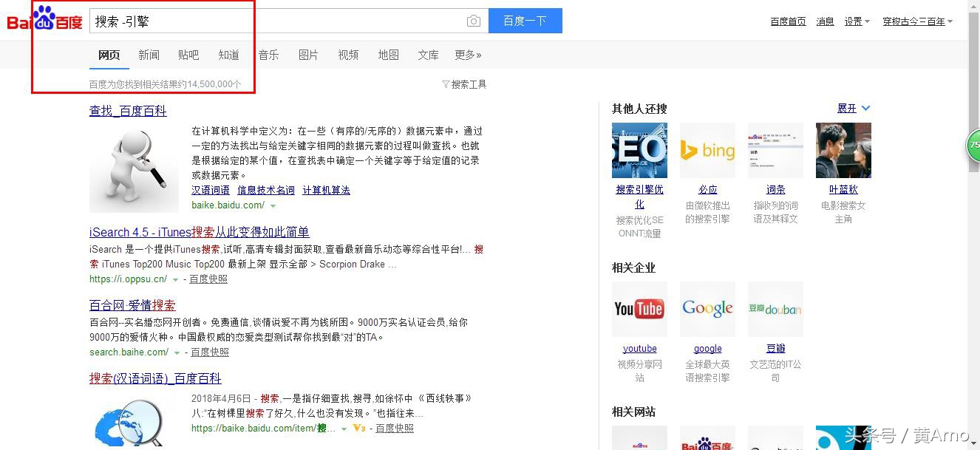Open the 信息技术名词 sublink
This screenshot has height=450, width=980.
point(266,190)
